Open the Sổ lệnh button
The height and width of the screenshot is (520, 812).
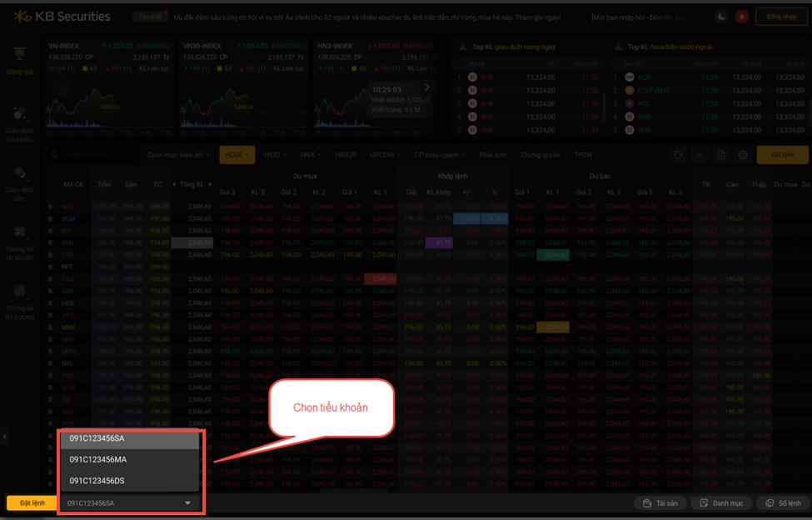783,502
